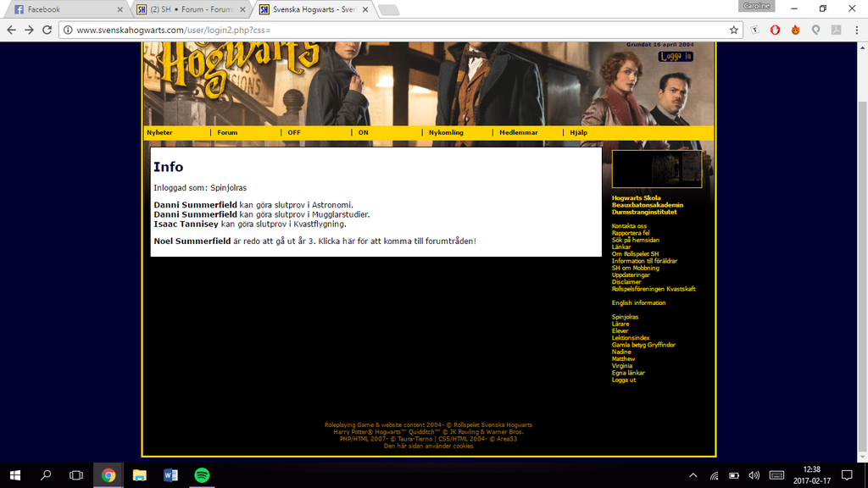
Task: View site information icon in address bar
Action: pyautogui.click(x=68, y=30)
